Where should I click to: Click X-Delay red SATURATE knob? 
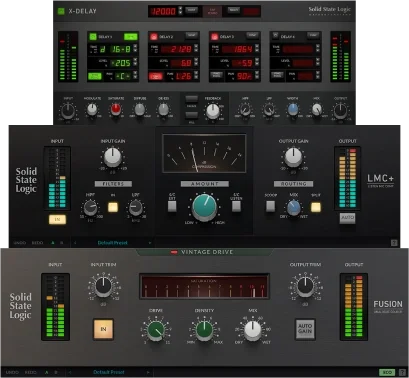point(116,109)
